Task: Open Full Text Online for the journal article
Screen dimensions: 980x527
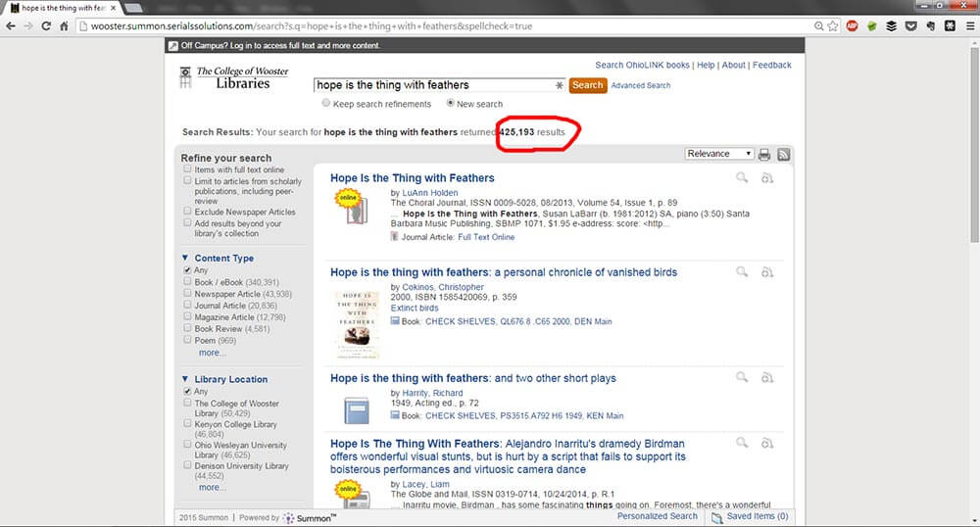Action: (486, 237)
